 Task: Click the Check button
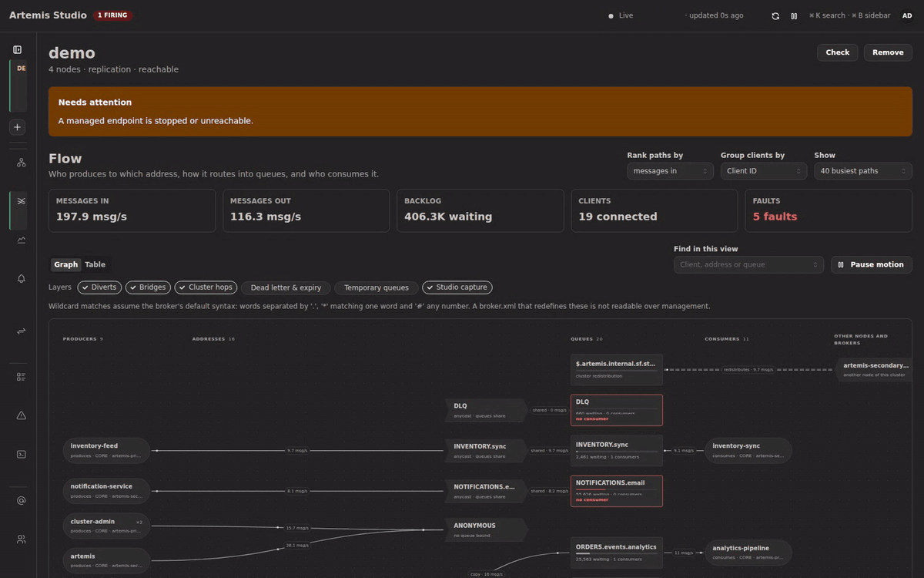tap(838, 52)
